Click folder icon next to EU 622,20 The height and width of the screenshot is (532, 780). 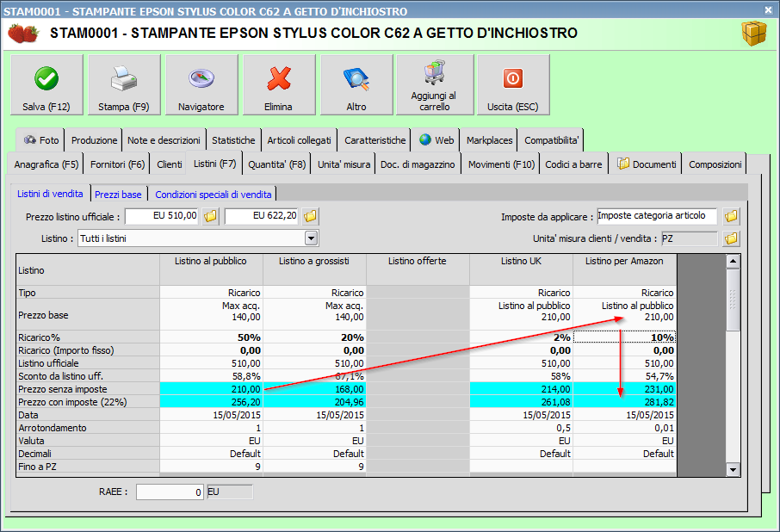(x=311, y=216)
